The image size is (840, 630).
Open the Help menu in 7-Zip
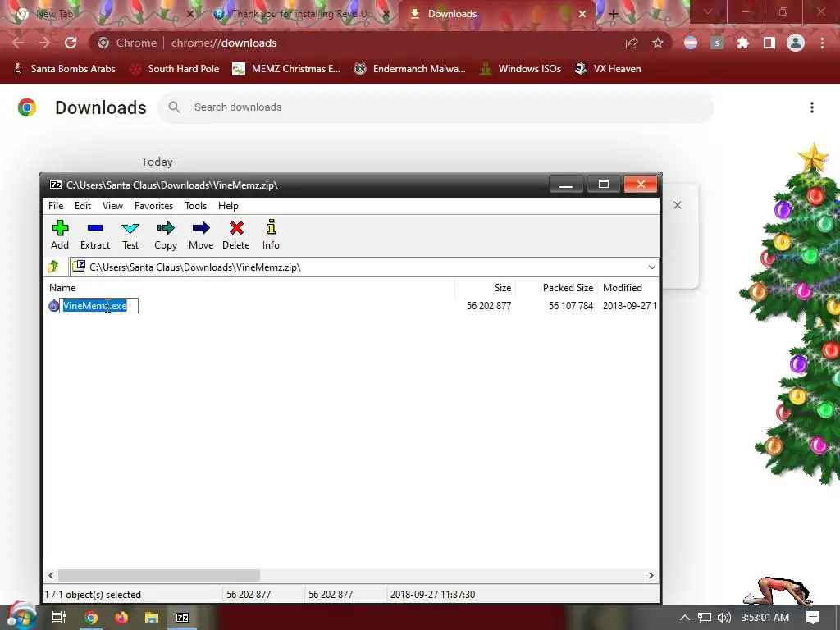228,206
